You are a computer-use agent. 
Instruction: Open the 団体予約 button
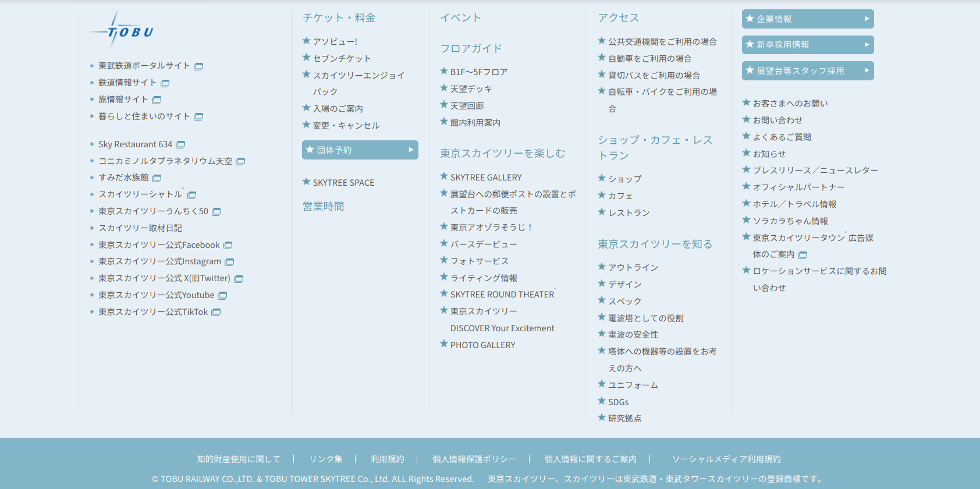(x=360, y=150)
